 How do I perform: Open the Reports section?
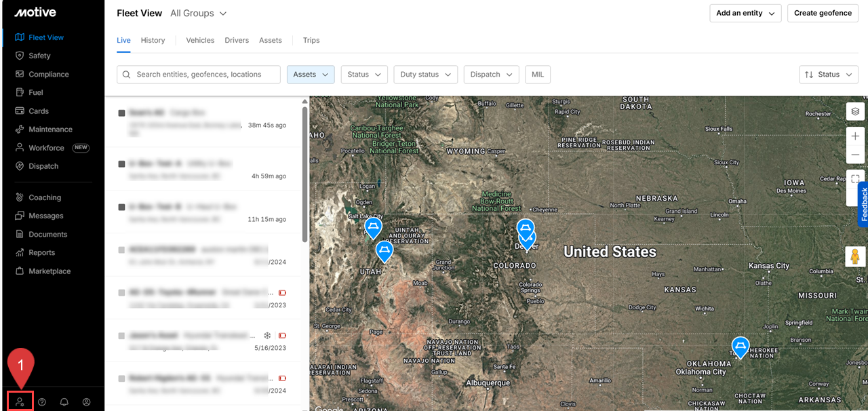pyautogui.click(x=41, y=252)
